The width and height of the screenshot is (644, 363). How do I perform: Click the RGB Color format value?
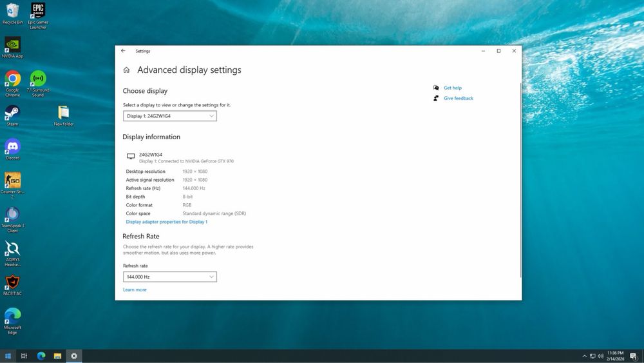[187, 205]
